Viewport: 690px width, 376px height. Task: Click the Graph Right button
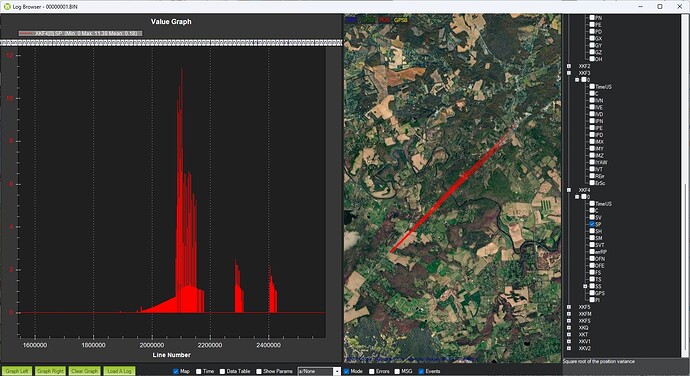[50, 371]
